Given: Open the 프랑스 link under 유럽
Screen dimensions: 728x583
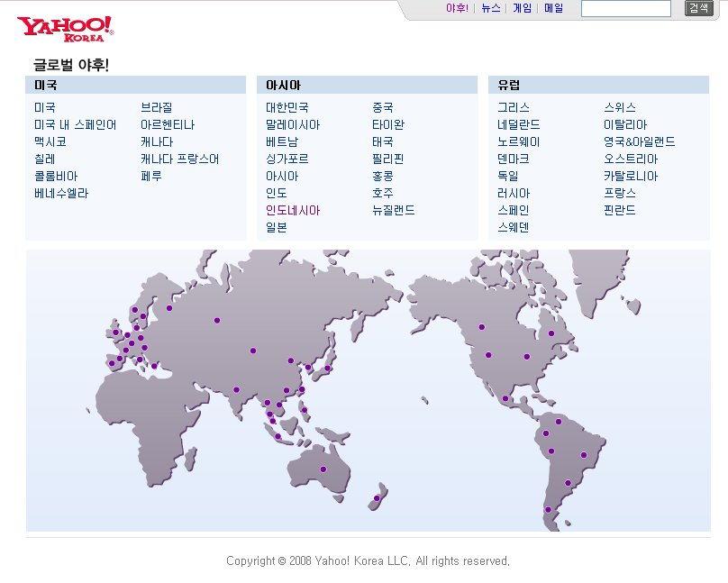Looking at the screenshot, I should 620,194.
